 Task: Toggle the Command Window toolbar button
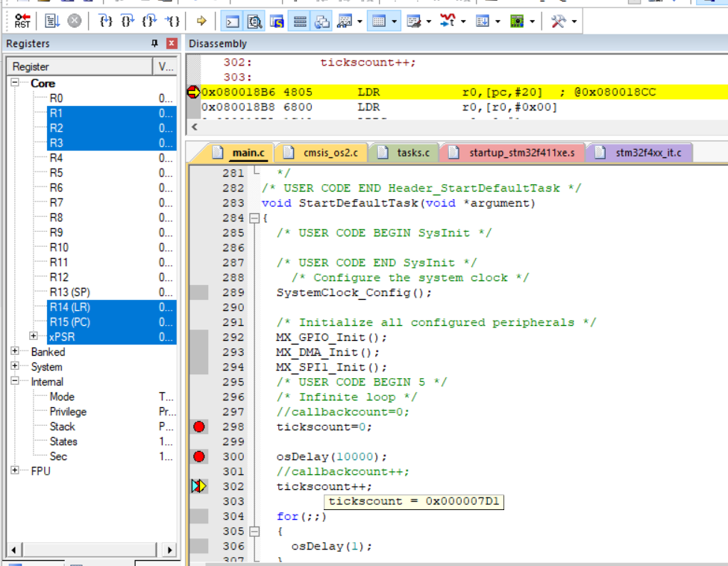(233, 21)
